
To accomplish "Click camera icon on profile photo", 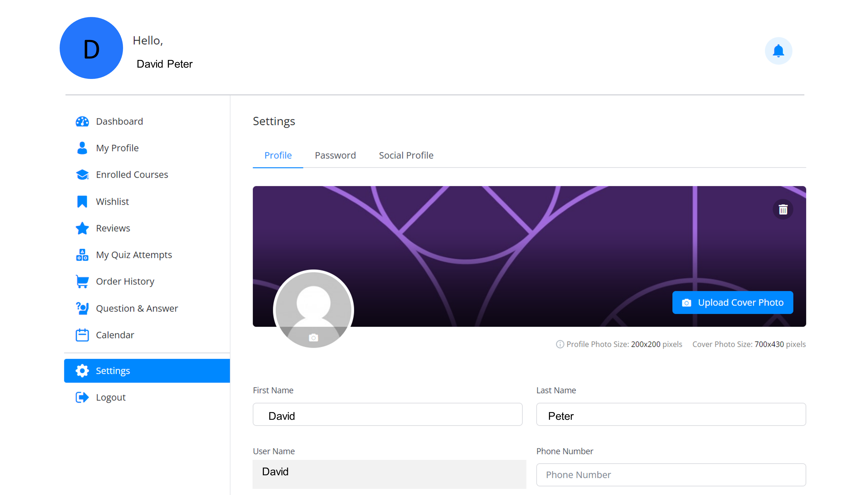I will 313,338.
